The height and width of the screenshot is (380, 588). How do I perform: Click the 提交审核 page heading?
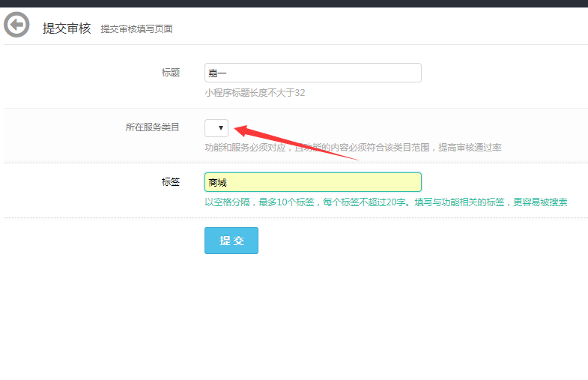[x=67, y=28]
